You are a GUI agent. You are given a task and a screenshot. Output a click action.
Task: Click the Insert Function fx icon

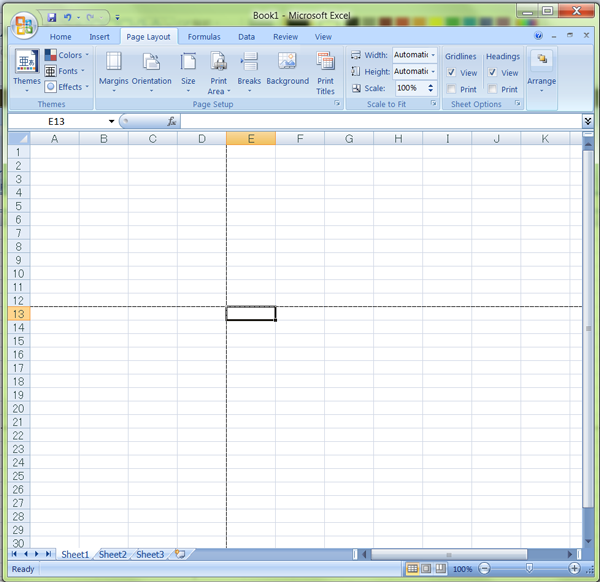[x=172, y=122]
